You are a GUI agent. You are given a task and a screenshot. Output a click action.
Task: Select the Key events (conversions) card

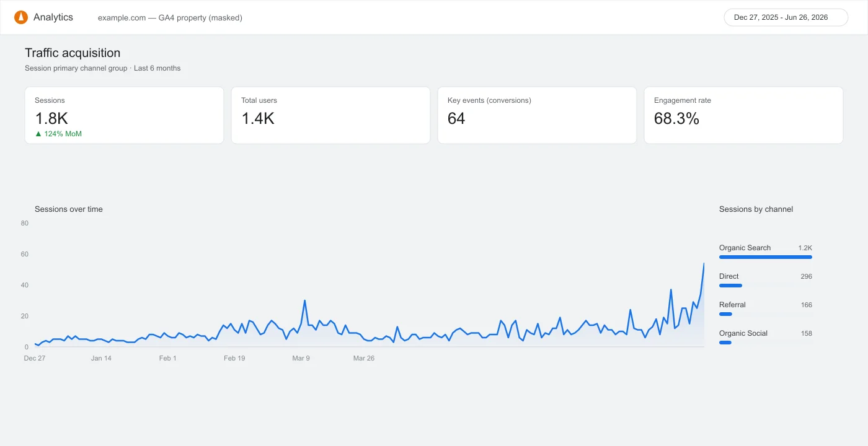[537, 115]
